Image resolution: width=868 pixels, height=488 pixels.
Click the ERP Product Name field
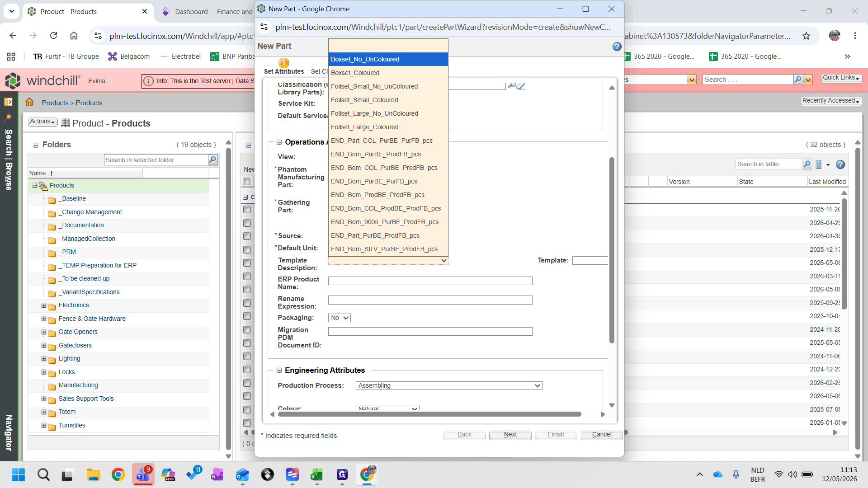click(430, 281)
